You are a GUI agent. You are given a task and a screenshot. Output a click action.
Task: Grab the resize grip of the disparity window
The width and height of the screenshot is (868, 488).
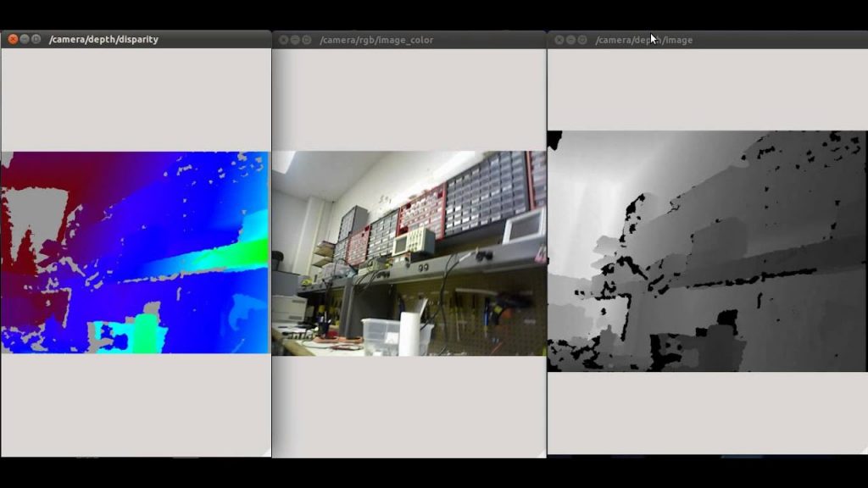coord(266,452)
